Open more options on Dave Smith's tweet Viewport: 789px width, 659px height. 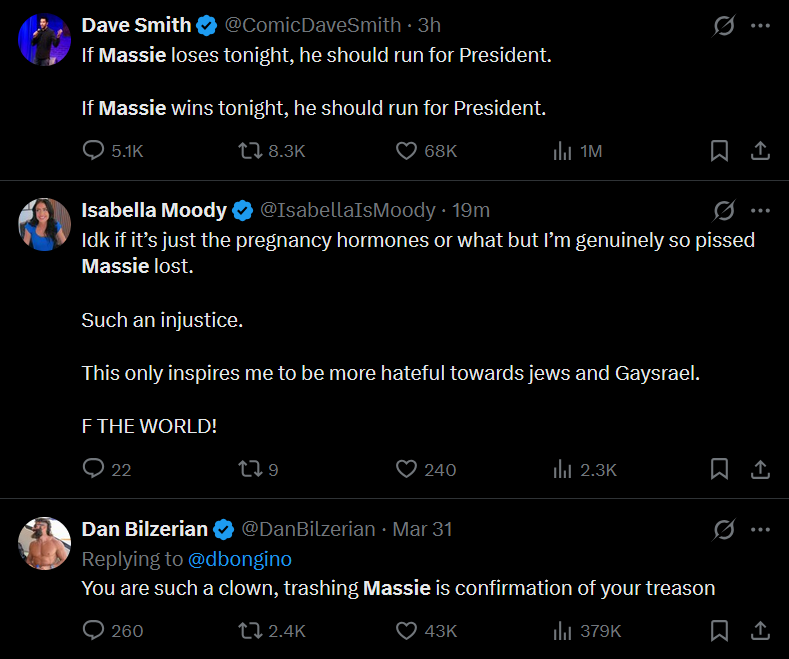[760, 26]
